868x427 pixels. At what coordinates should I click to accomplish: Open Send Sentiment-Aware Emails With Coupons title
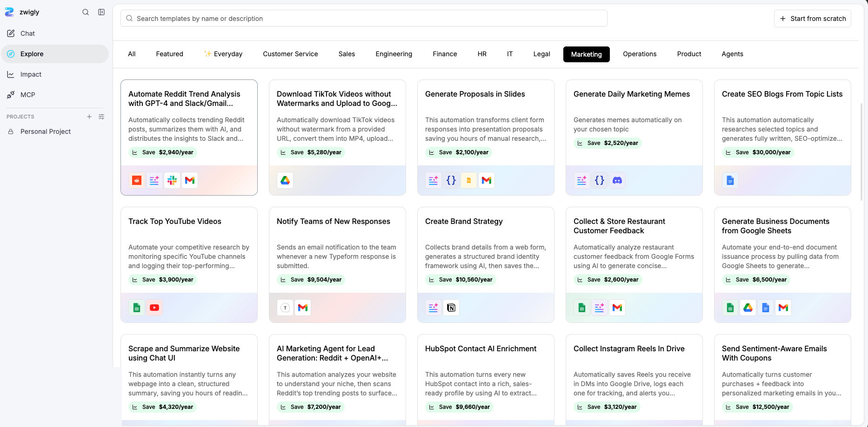[x=775, y=353]
